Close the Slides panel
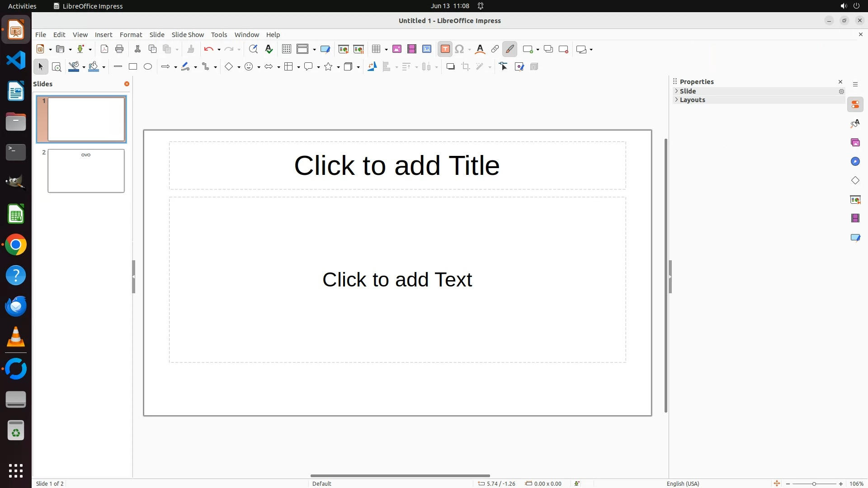Image resolution: width=868 pixels, height=488 pixels. 127,84
